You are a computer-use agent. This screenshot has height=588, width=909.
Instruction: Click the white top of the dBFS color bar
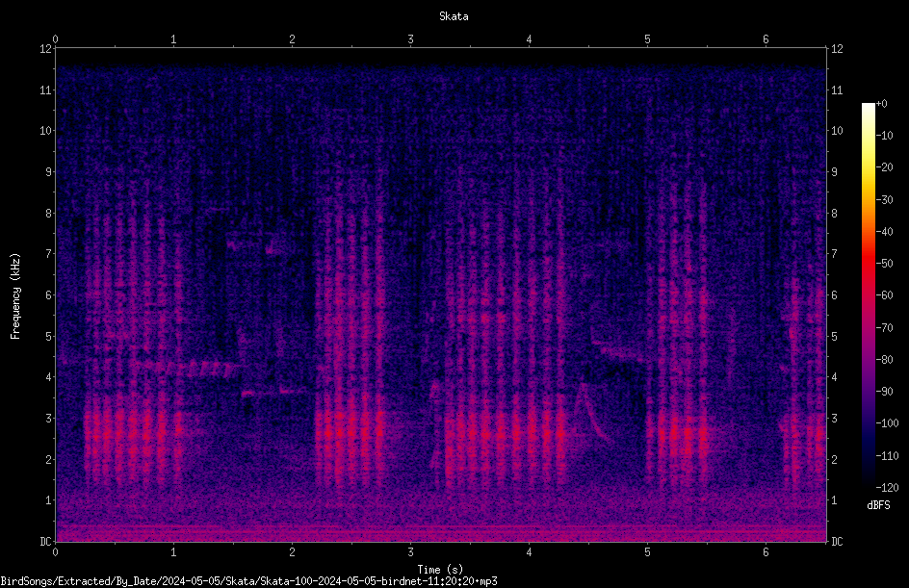click(x=868, y=106)
